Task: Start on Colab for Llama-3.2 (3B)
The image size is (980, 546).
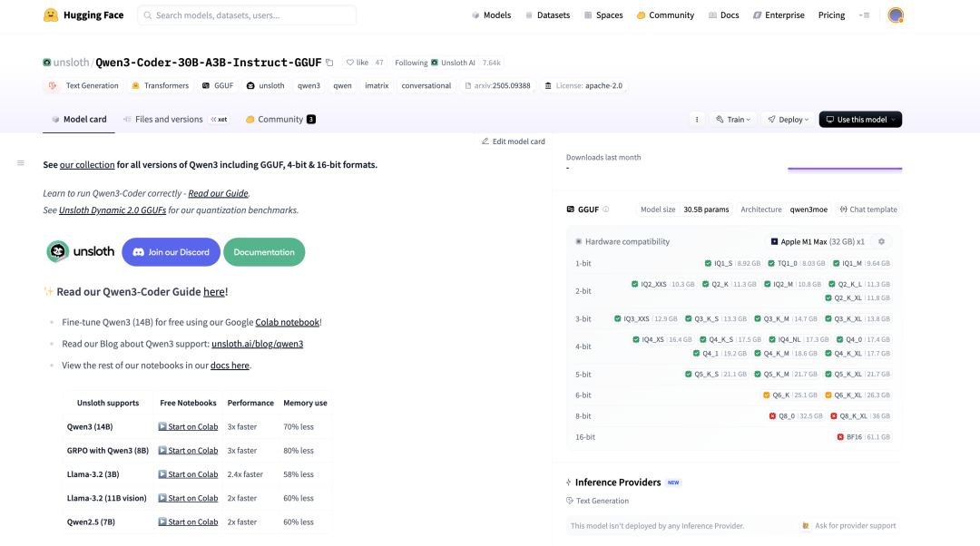Action: 188,474
